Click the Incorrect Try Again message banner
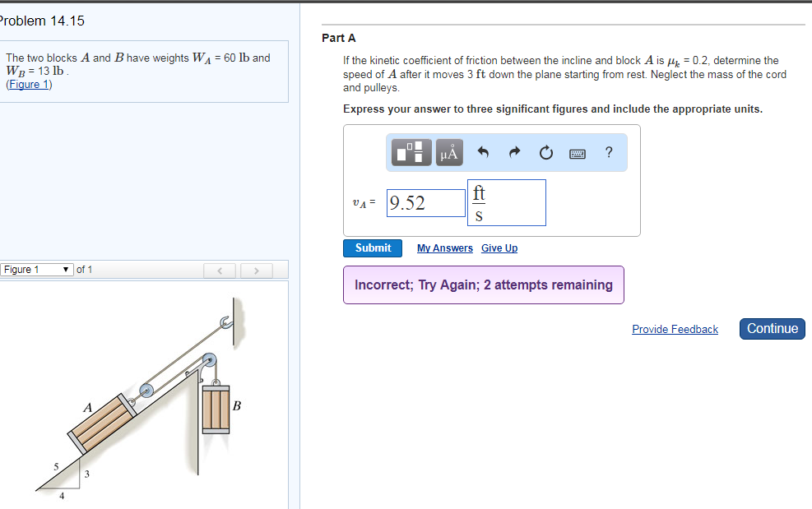The image size is (812, 509). 483,285
